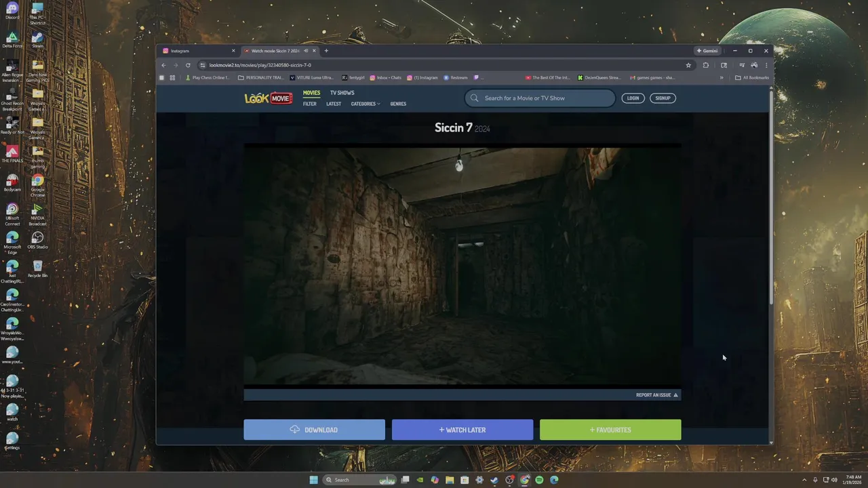Open the LATEST menu item
The height and width of the screenshot is (488, 868).
(334, 104)
